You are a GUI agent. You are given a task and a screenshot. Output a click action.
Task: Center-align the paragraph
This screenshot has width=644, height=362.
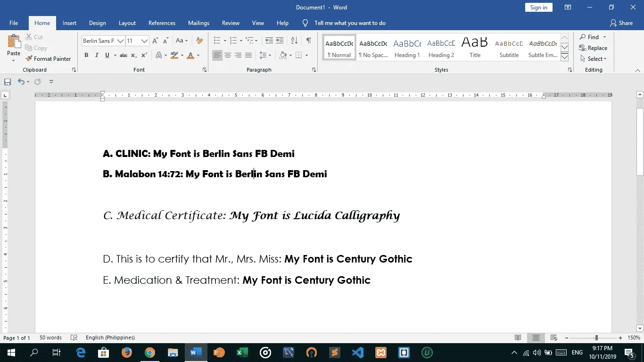[228, 56]
